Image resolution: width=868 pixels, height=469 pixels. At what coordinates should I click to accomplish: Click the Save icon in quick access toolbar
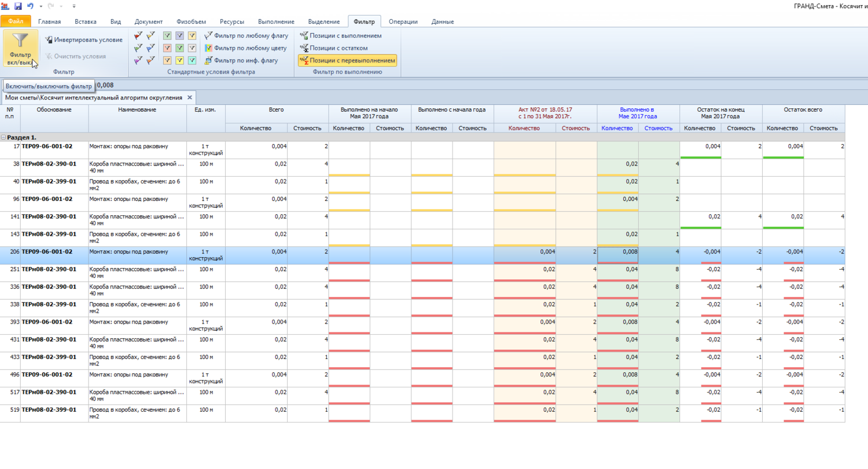click(18, 6)
